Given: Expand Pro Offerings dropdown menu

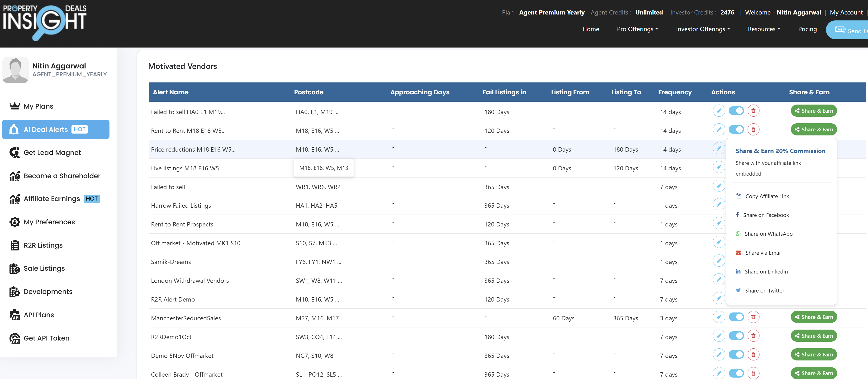Looking at the screenshot, I should tap(637, 29).
